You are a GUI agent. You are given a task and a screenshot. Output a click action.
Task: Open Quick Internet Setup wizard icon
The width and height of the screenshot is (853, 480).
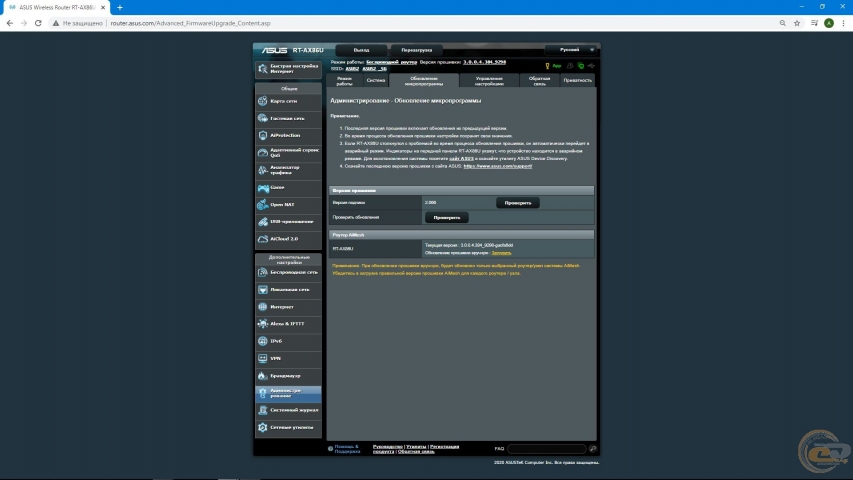[x=263, y=69]
